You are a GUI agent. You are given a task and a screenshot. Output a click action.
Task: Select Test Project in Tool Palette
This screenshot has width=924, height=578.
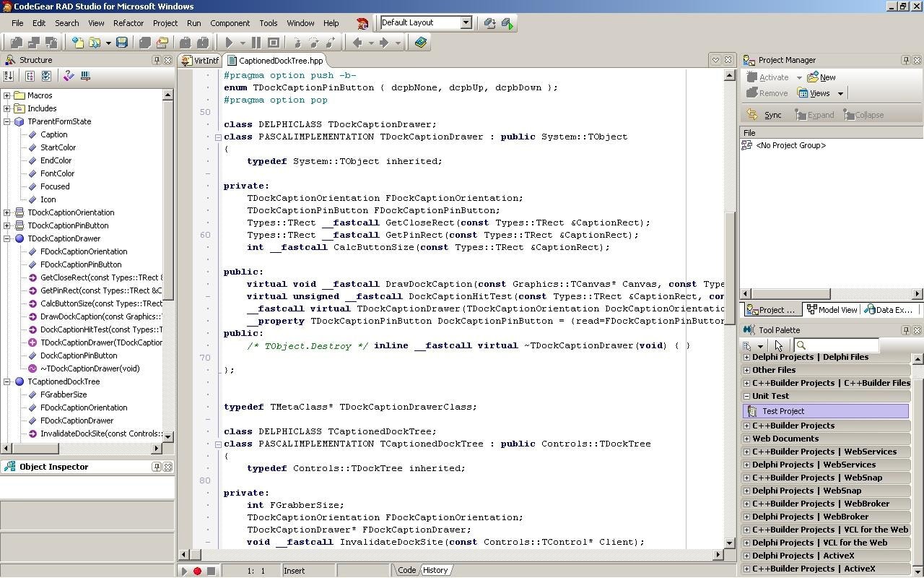click(x=826, y=411)
